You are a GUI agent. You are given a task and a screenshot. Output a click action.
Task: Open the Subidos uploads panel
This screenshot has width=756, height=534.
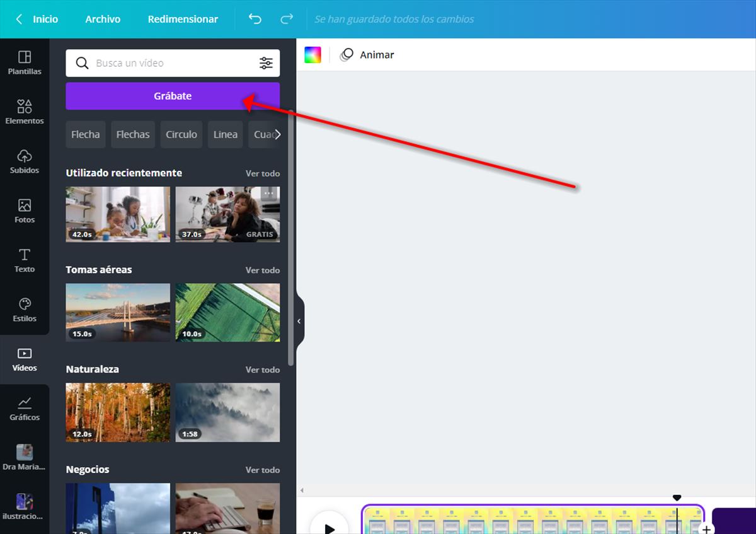point(25,161)
